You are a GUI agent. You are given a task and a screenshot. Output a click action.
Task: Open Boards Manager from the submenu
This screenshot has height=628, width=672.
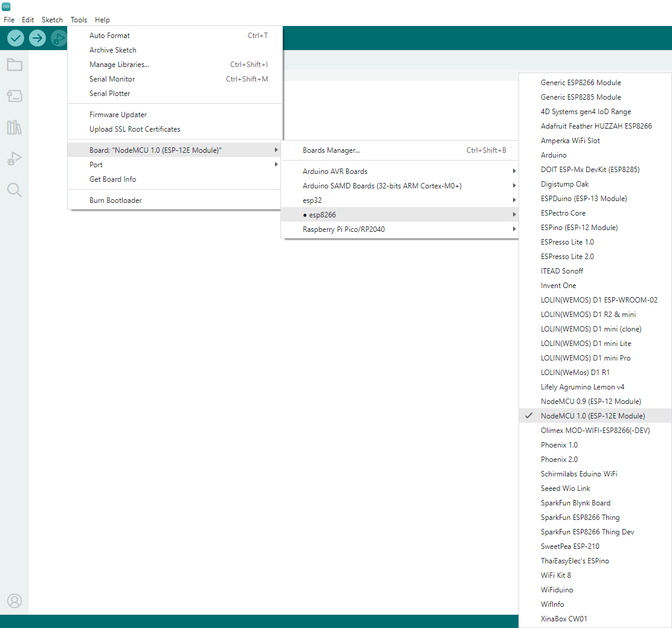point(399,150)
